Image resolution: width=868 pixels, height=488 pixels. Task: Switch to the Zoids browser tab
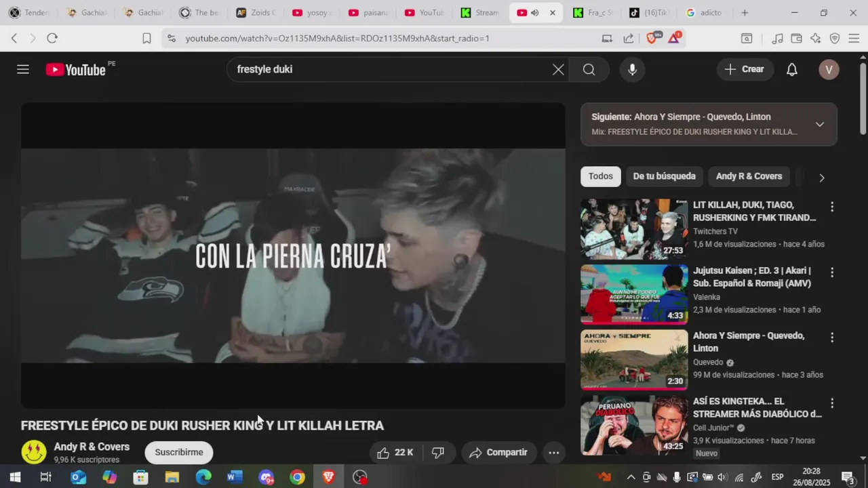tap(256, 12)
